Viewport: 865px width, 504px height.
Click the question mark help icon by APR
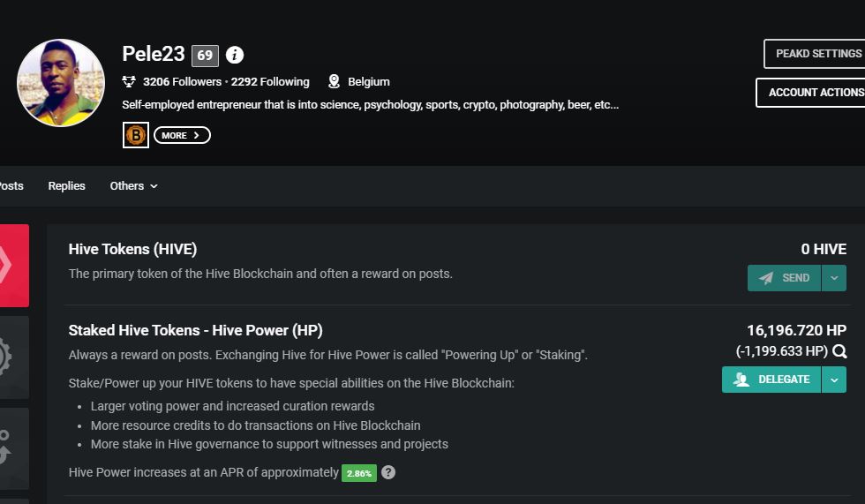(388, 472)
